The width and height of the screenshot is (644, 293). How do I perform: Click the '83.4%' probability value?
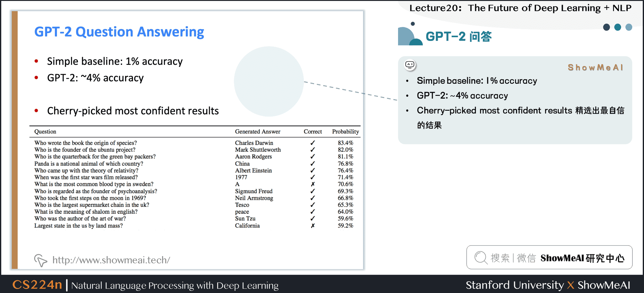coord(345,143)
